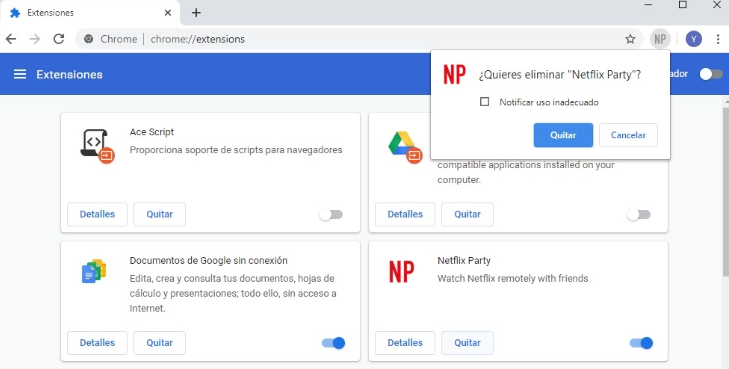The image size is (729, 369).
Task: Click the chrome://extensions address bar
Action: click(353, 39)
